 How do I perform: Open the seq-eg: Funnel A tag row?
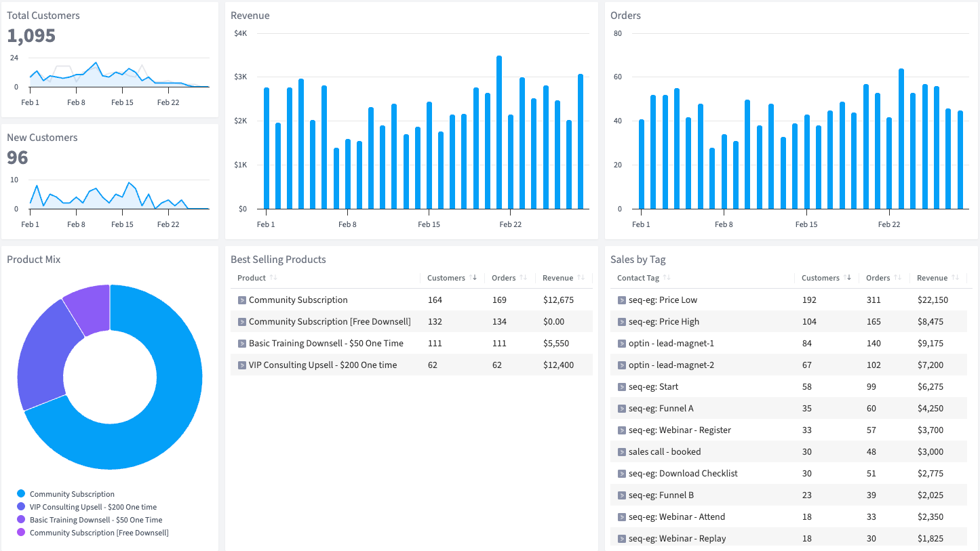(x=661, y=409)
